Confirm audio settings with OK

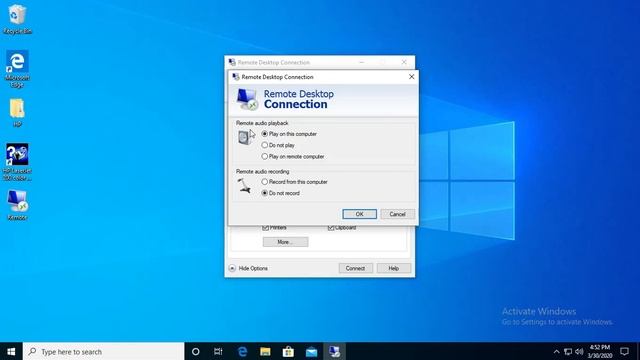360,214
